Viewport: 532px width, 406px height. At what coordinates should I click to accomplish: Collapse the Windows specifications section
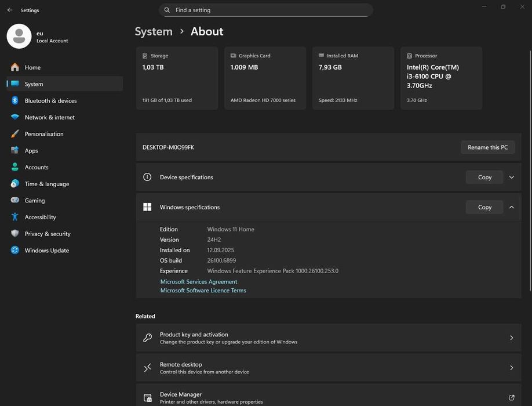click(511, 207)
